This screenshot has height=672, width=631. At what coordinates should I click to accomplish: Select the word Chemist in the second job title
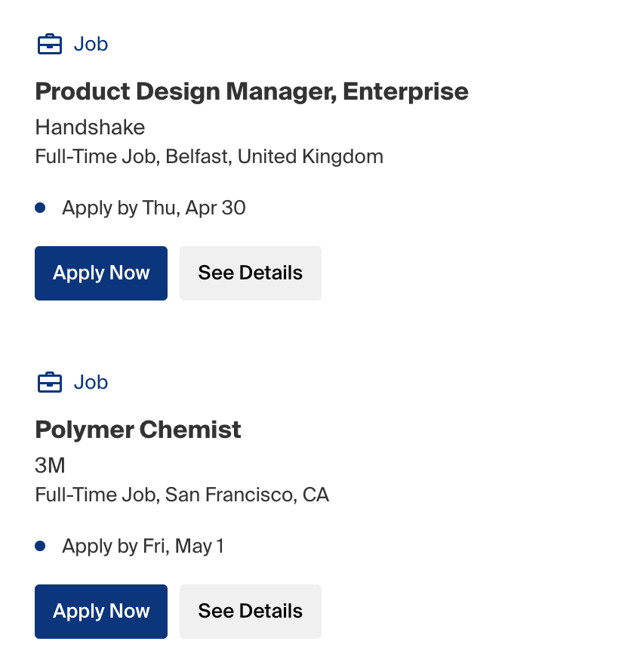190,430
